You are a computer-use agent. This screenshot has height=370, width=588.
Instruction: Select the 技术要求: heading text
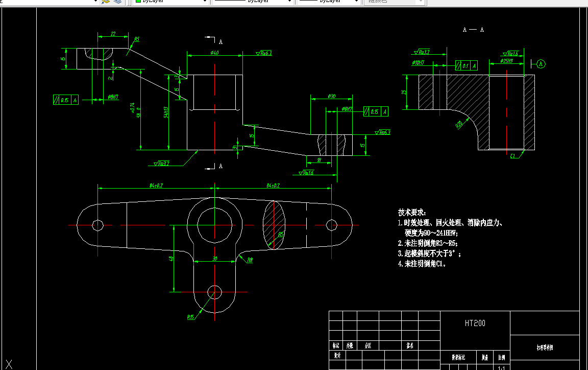click(412, 212)
